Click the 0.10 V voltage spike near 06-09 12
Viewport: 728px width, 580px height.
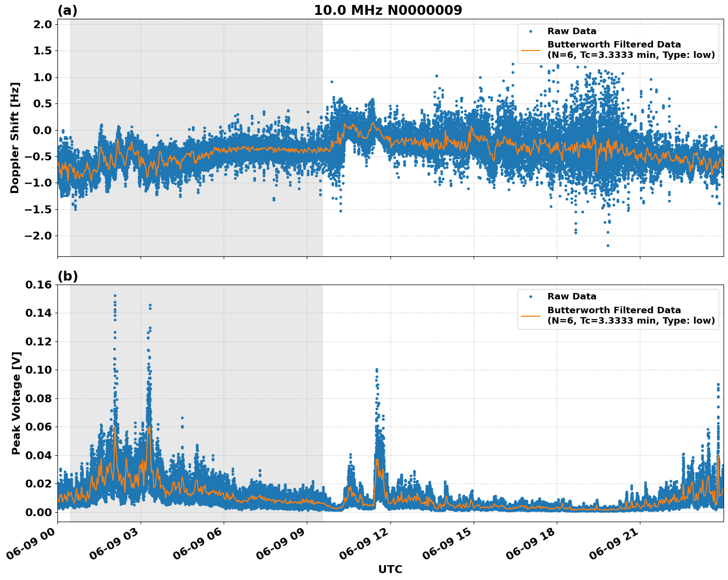coord(376,369)
